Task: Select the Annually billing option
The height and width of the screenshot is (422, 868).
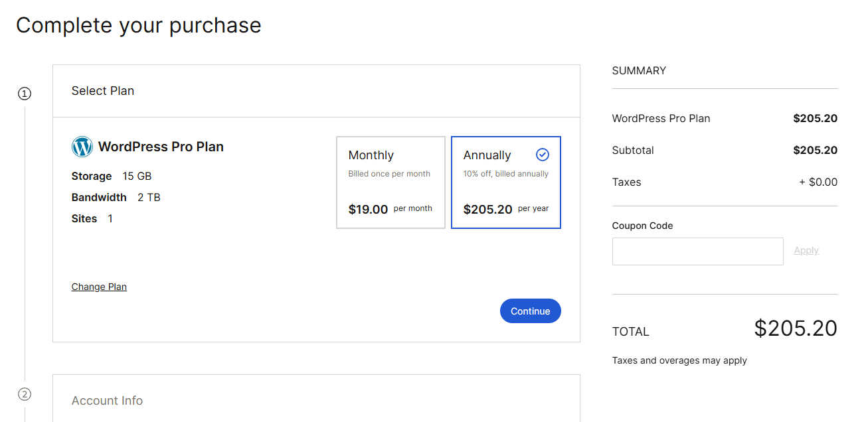Action: (x=506, y=182)
